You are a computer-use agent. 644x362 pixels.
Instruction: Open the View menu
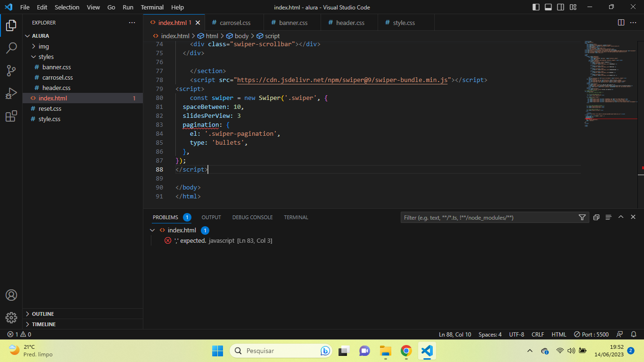[x=93, y=7]
